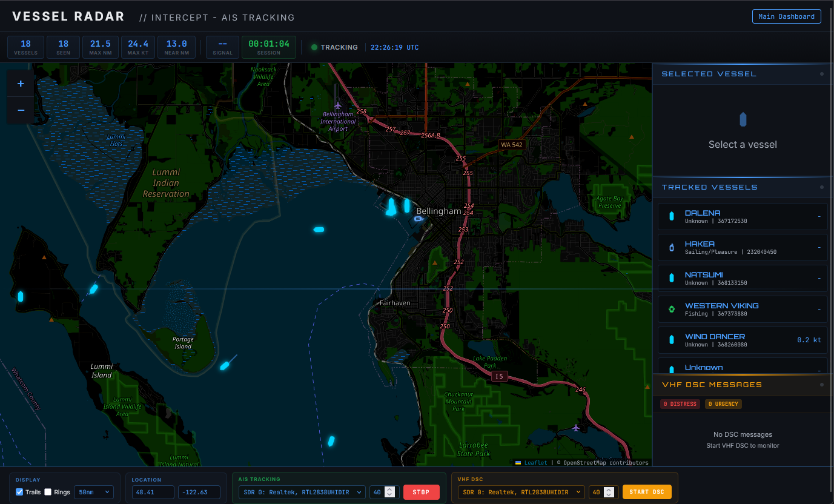Select the WESTERN VIKING fishing vessel icon
The width and height of the screenshot is (834, 504).
[672, 309]
